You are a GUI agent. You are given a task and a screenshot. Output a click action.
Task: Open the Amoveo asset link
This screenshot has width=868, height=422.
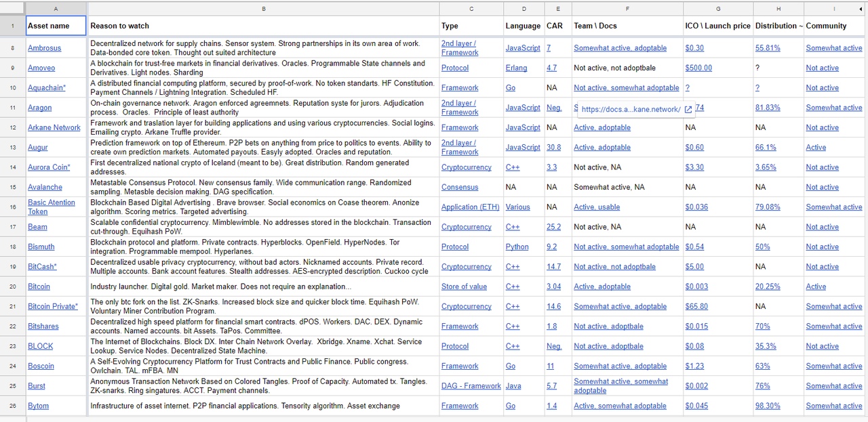click(41, 68)
